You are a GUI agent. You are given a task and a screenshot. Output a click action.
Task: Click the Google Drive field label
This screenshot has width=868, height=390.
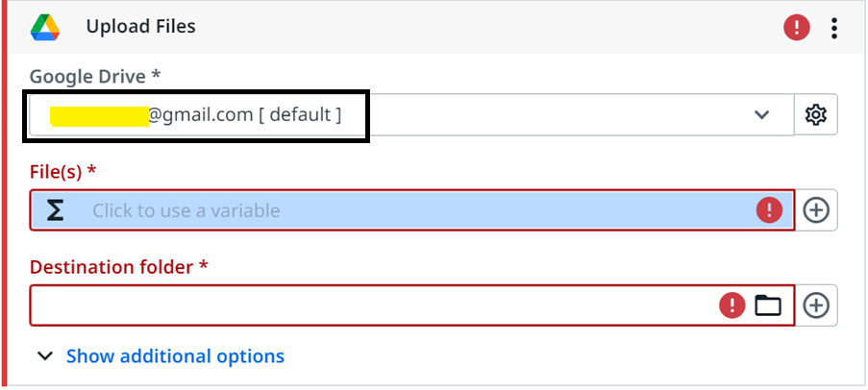[x=94, y=76]
